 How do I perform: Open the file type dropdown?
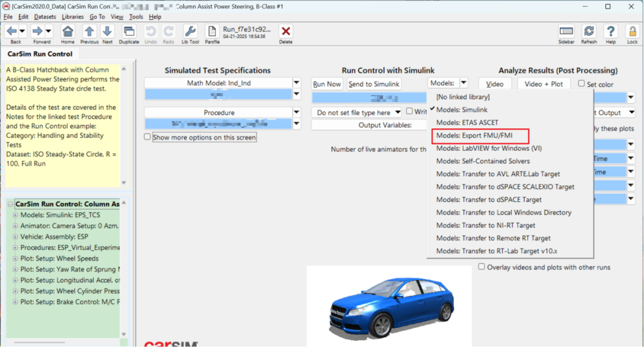coord(357,113)
